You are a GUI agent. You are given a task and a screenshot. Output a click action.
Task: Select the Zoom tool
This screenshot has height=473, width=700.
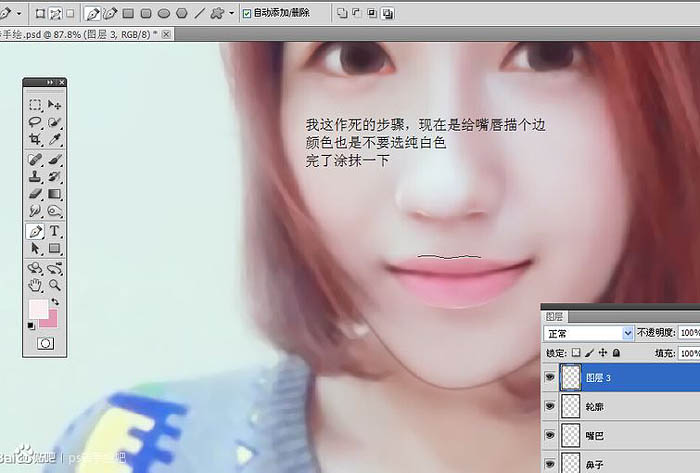coord(54,285)
